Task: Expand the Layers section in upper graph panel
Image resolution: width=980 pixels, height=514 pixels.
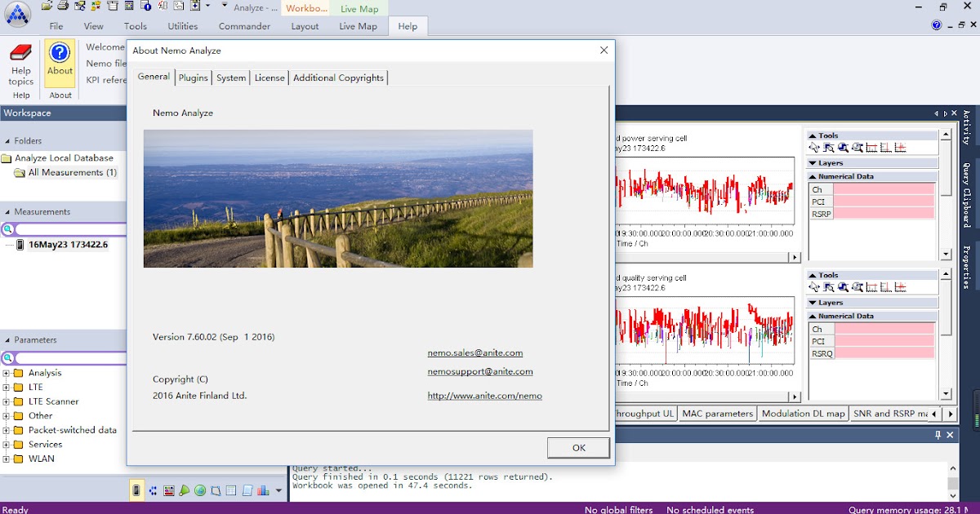Action: pos(813,163)
